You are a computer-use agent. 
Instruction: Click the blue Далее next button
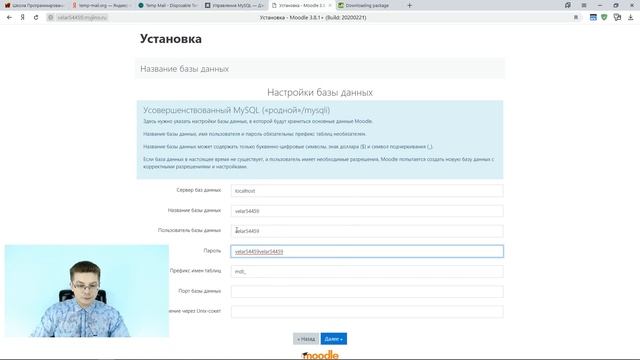[x=333, y=339]
